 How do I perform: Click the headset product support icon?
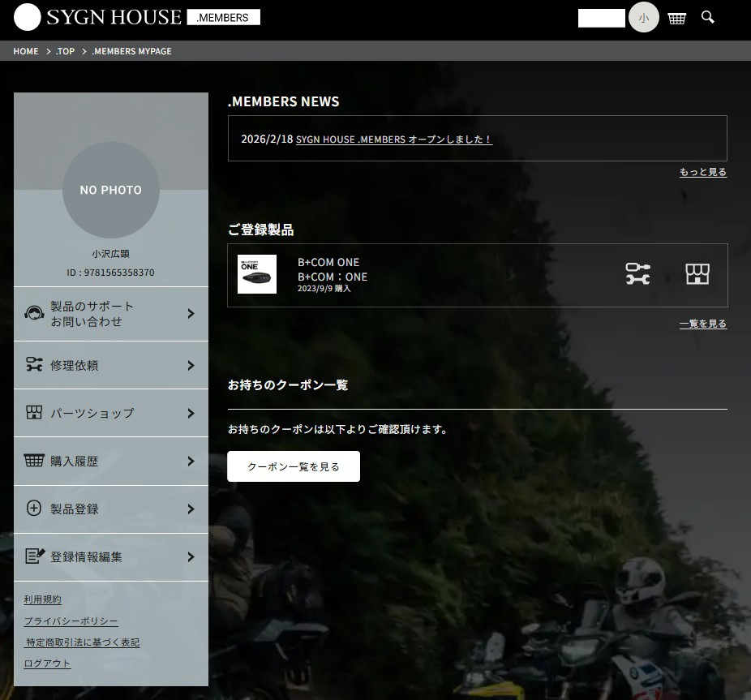(x=34, y=314)
